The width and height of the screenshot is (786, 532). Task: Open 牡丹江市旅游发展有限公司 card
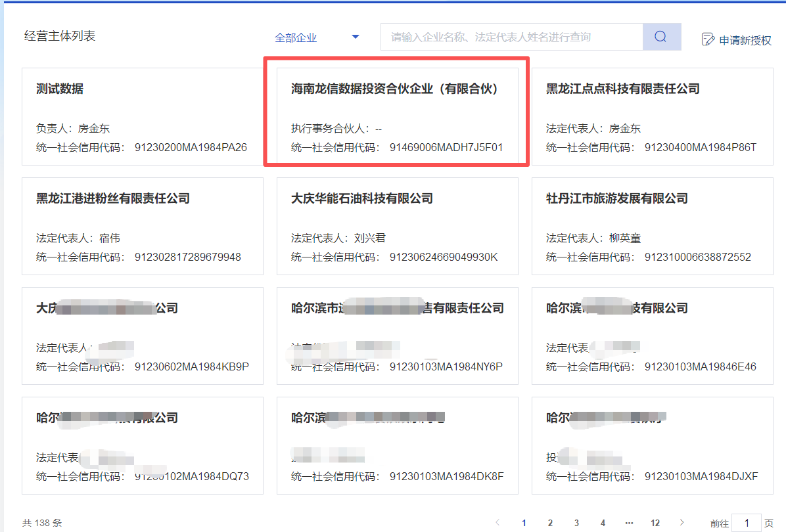pyautogui.click(x=652, y=225)
